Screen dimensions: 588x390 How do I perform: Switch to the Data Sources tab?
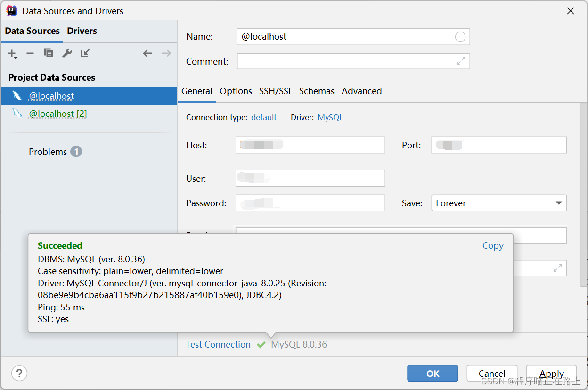click(32, 31)
